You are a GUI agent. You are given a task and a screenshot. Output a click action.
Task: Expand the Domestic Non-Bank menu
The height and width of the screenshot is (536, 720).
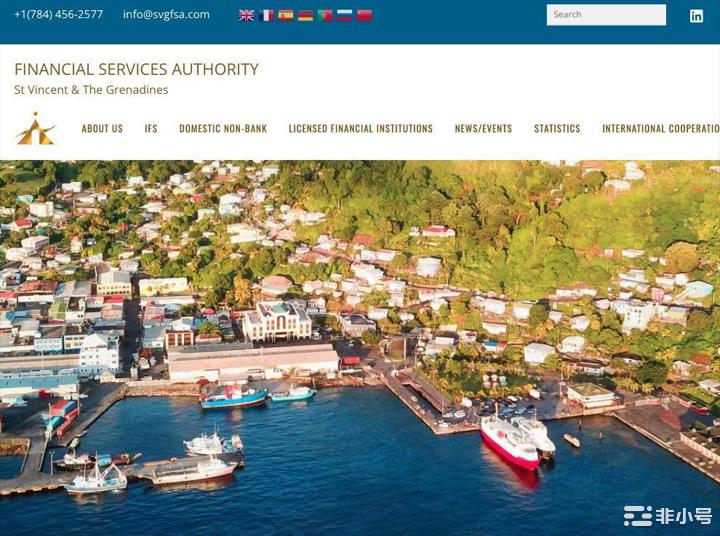pyautogui.click(x=223, y=129)
